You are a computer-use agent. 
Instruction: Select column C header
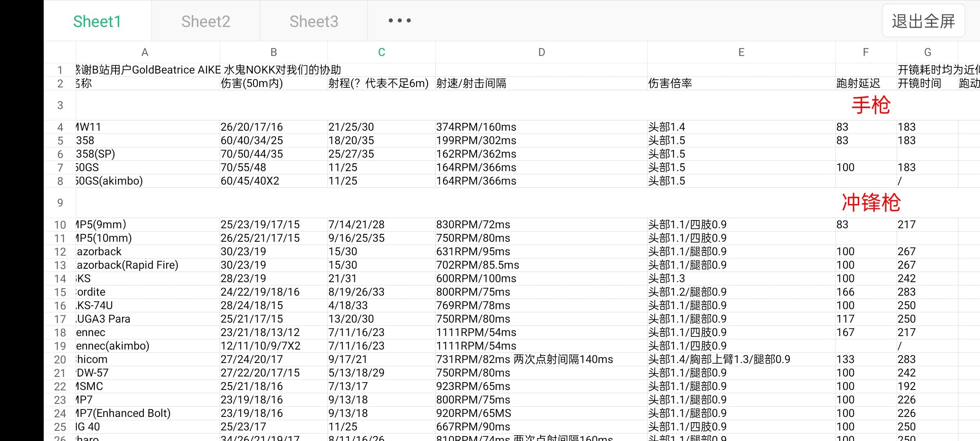click(x=381, y=52)
